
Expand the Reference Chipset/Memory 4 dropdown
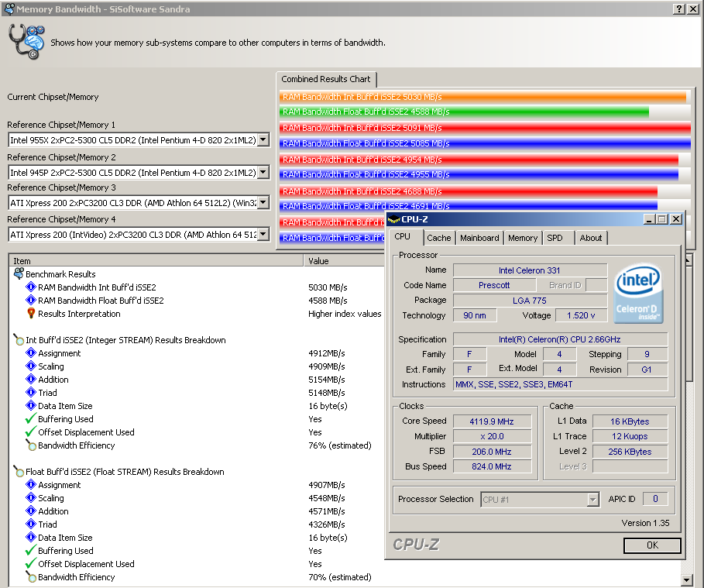click(x=263, y=234)
